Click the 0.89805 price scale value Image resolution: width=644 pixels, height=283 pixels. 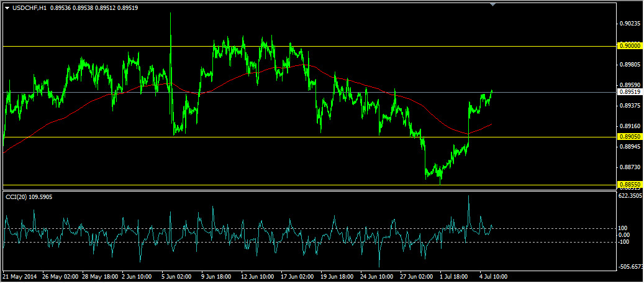click(629, 64)
